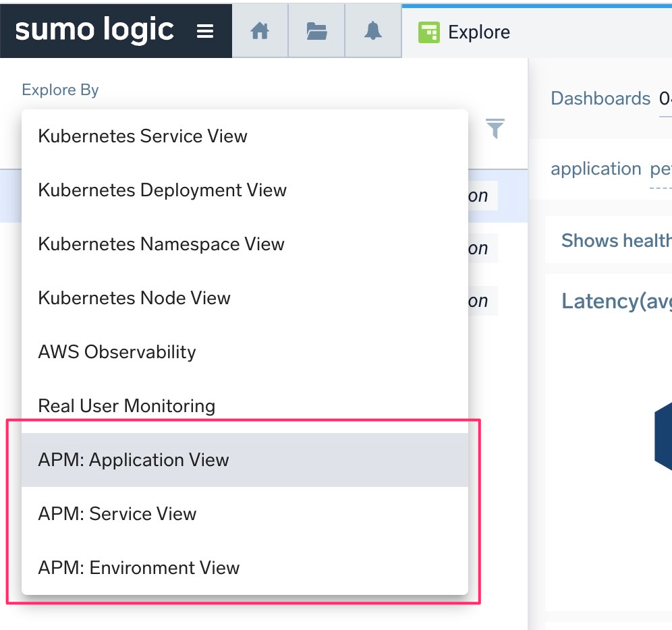Select the Real User Monitoring view

tap(126, 405)
